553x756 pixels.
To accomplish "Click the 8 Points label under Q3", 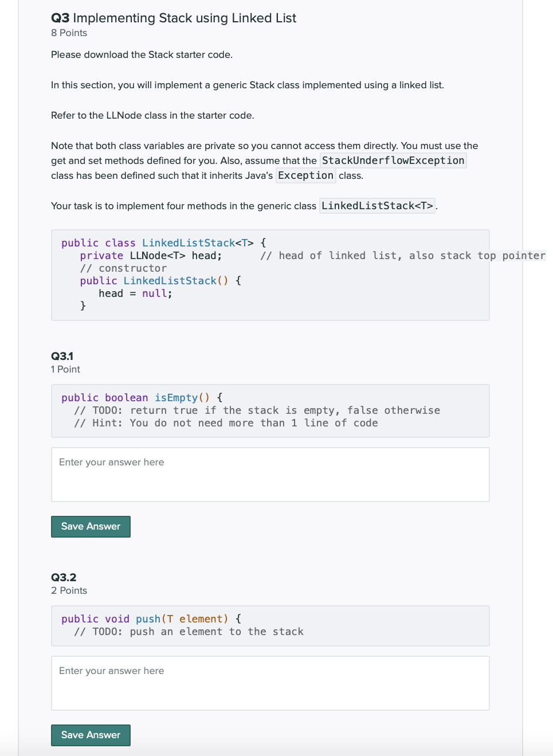I will [69, 33].
